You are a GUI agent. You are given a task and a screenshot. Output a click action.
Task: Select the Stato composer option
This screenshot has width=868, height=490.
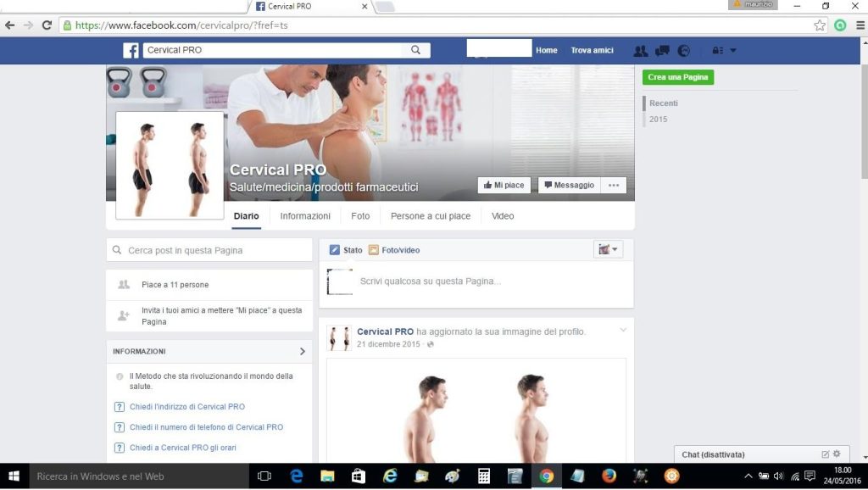tap(346, 250)
